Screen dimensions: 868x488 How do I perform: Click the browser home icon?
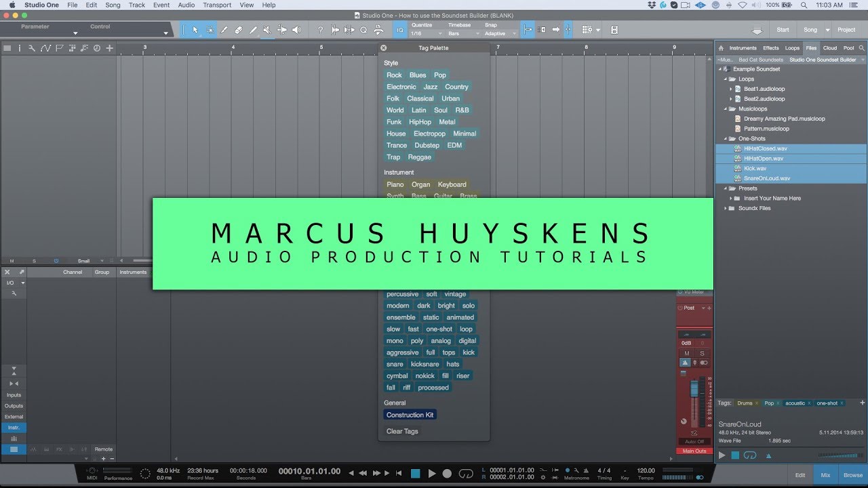tap(722, 48)
